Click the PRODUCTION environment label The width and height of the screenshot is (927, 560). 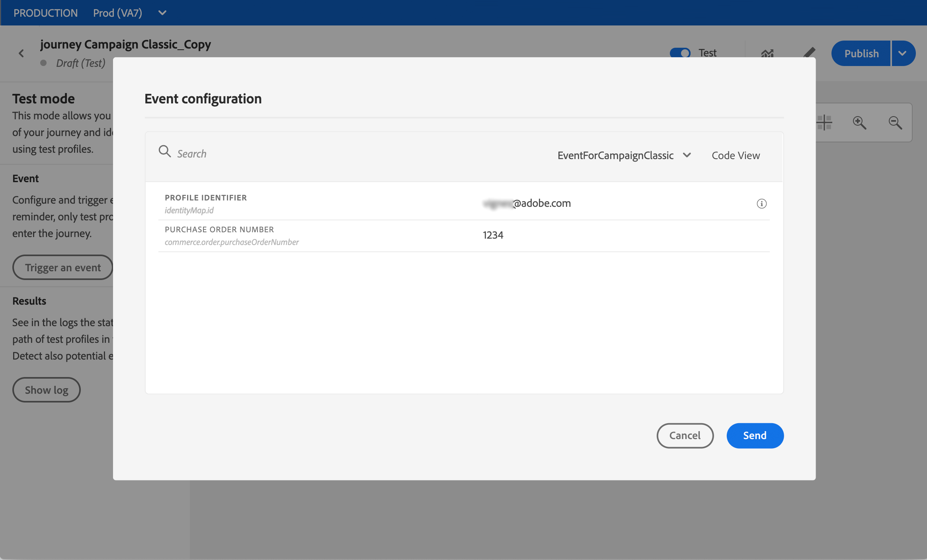tap(45, 13)
